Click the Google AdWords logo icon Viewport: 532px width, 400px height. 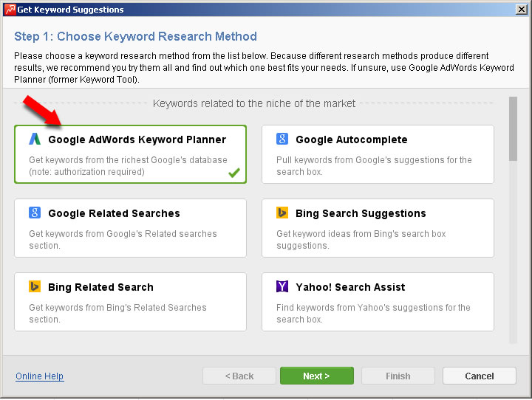pyautogui.click(x=35, y=139)
